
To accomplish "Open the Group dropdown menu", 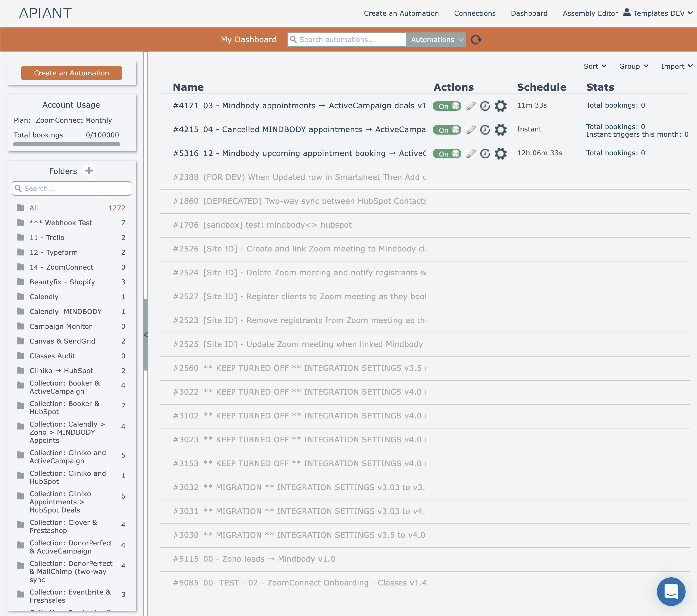I will click(633, 66).
